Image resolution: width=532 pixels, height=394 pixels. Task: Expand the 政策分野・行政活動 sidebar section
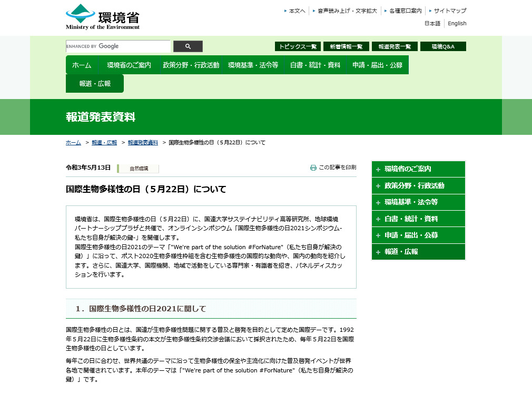pyautogui.click(x=418, y=185)
